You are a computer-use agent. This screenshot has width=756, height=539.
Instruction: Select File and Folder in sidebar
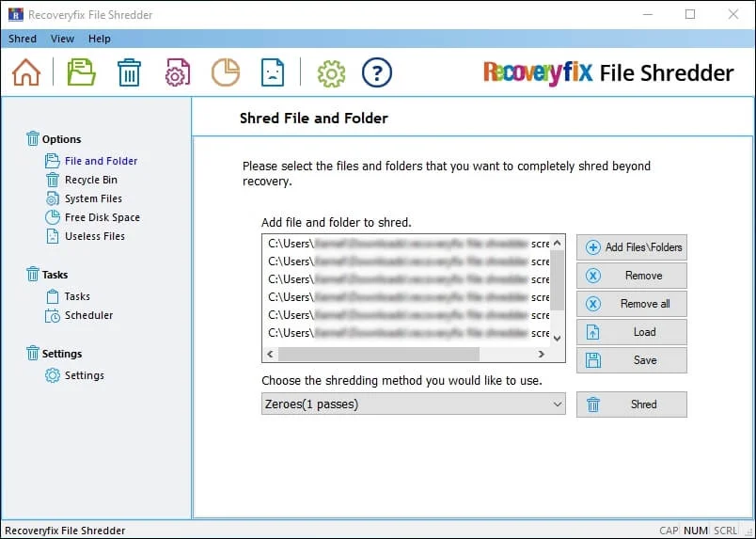[x=101, y=161]
